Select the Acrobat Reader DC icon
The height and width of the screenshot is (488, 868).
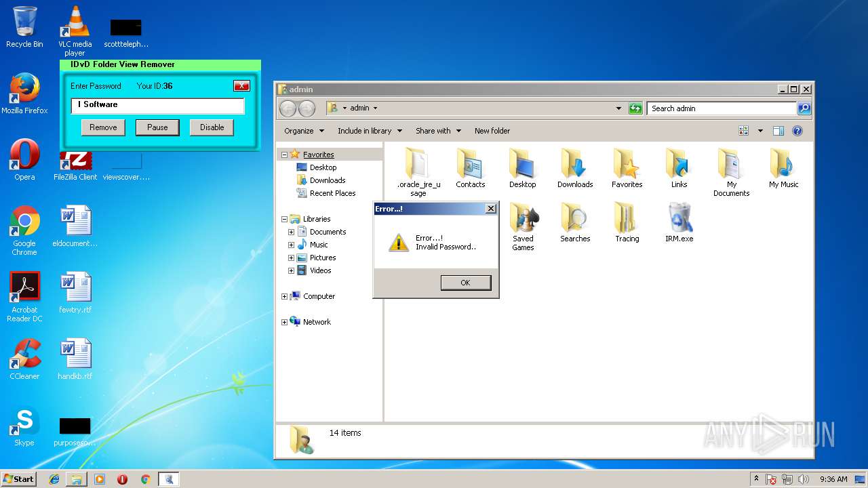pos(24,297)
